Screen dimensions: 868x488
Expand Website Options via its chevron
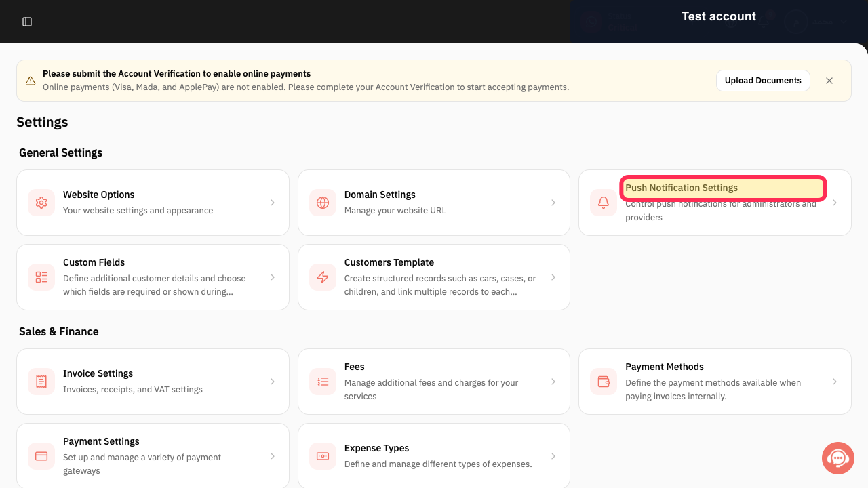pos(273,203)
